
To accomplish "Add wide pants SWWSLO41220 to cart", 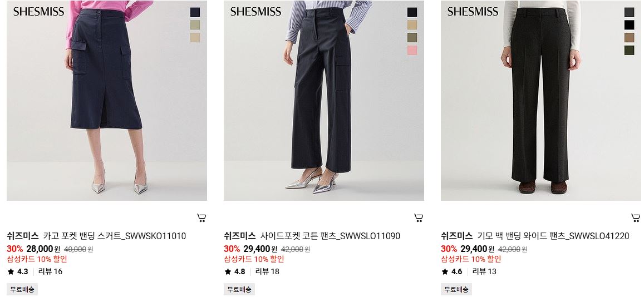I will 636,218.
